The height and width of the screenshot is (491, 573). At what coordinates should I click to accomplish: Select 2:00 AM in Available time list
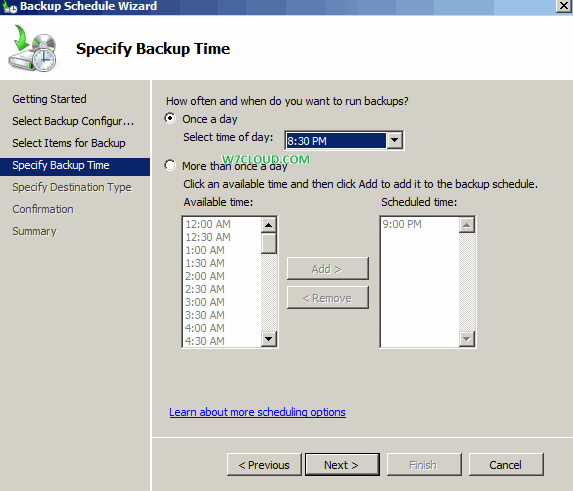click(205, 276)
